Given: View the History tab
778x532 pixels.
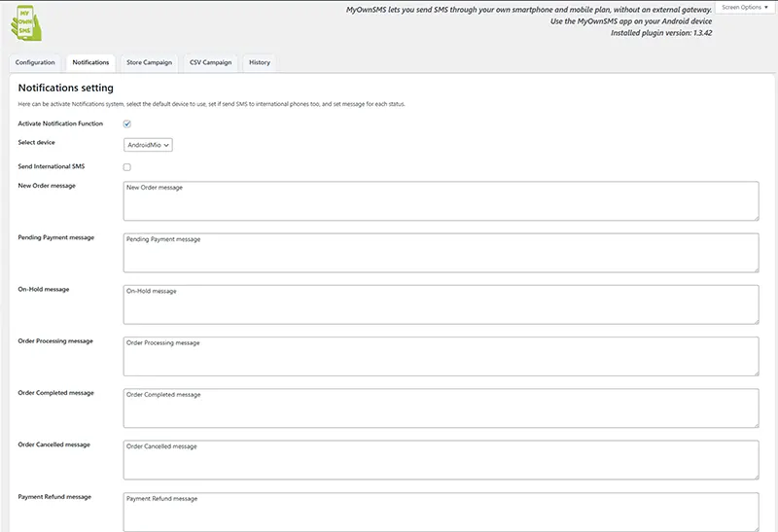Looking at the screenshot, I should tap(259, 63).
